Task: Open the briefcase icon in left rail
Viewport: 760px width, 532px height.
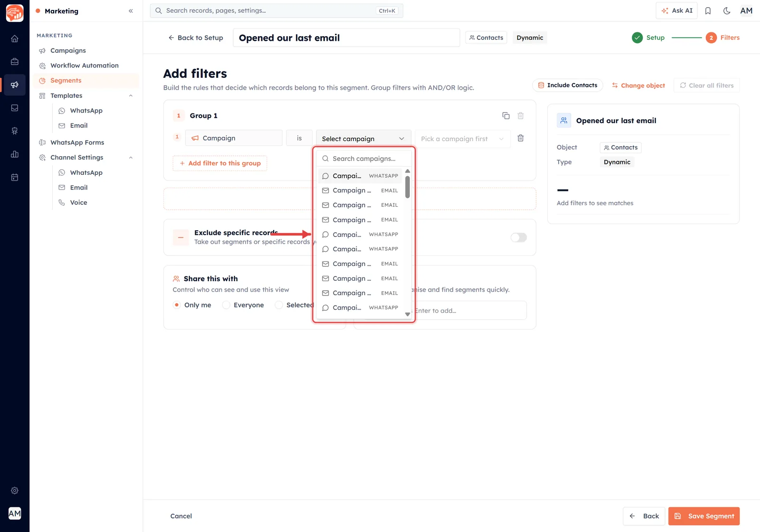Action: 15,62
